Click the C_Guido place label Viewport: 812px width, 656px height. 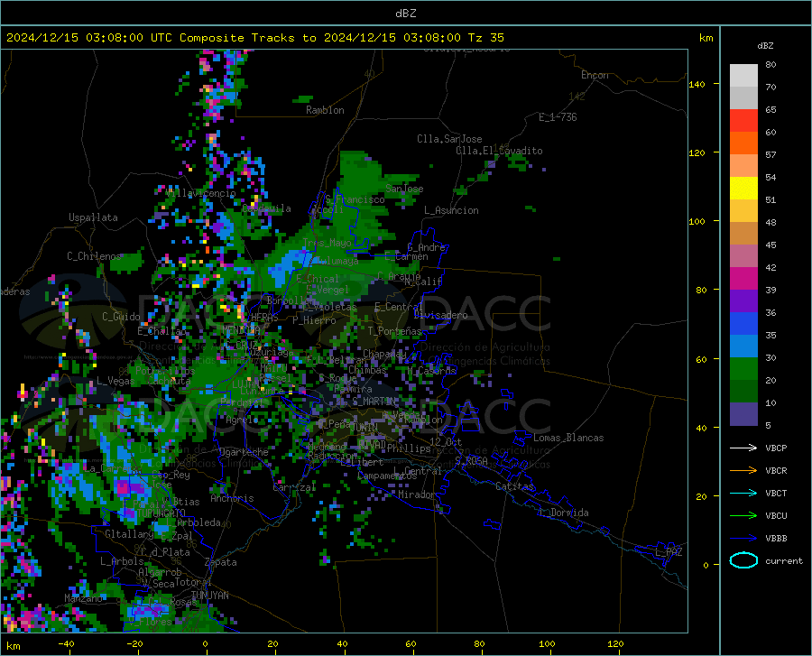point(121,317)
